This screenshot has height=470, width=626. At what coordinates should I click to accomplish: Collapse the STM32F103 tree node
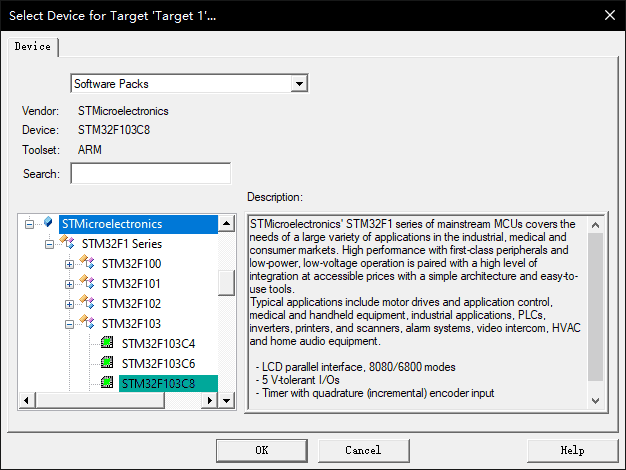[x=70, y=324]
